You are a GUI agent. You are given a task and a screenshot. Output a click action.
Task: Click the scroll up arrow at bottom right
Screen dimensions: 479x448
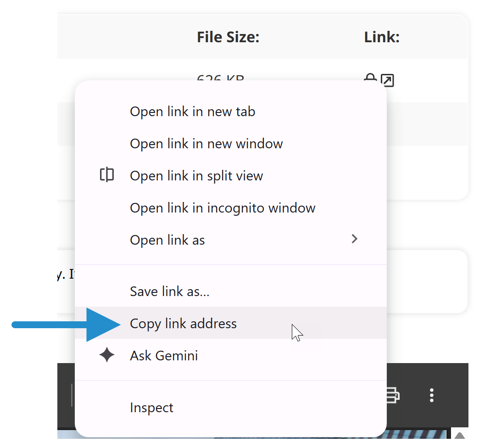tap(460, 435)
